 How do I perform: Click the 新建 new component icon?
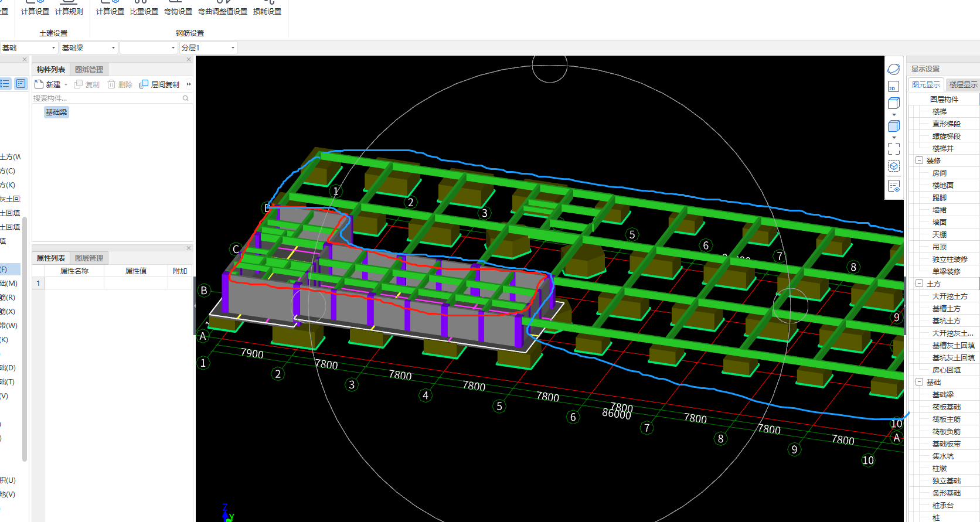(39, 84)
